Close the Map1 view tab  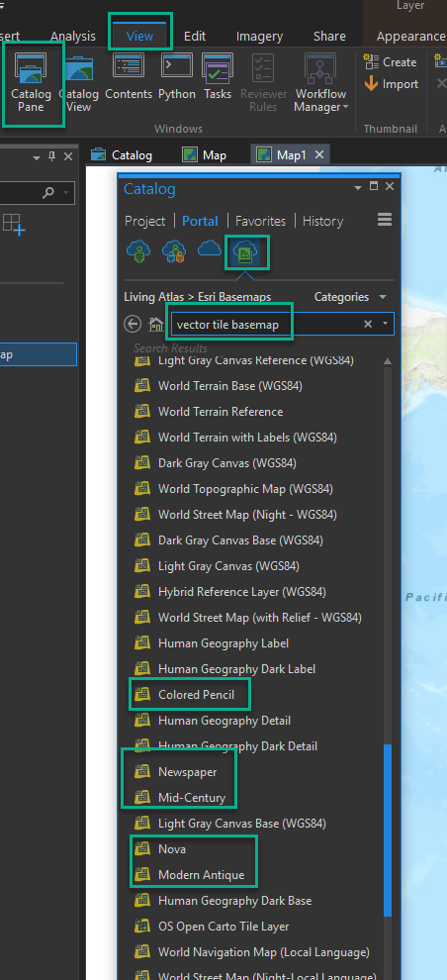click(x=319, y=154)
